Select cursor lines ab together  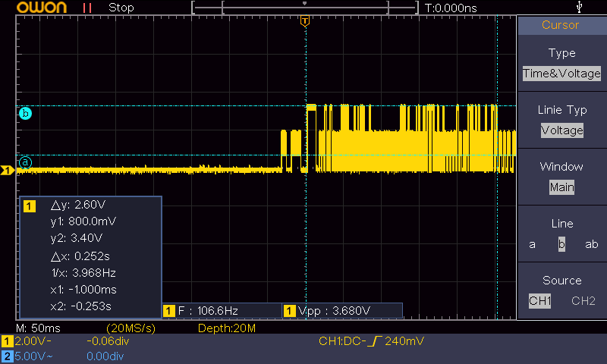[592, 244]
